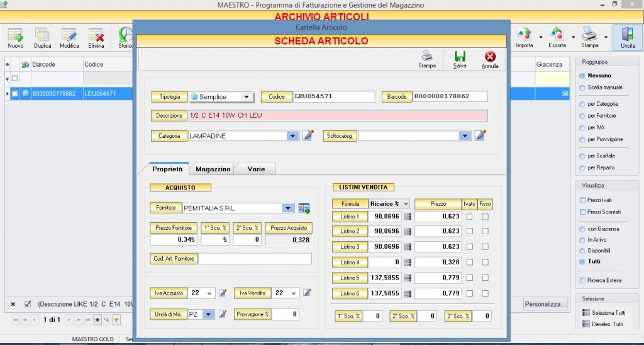Image resolution: width=644 pixels, height=345 pixels.
Task: Open the Storico toolbar icon
Action: (125, 38)
